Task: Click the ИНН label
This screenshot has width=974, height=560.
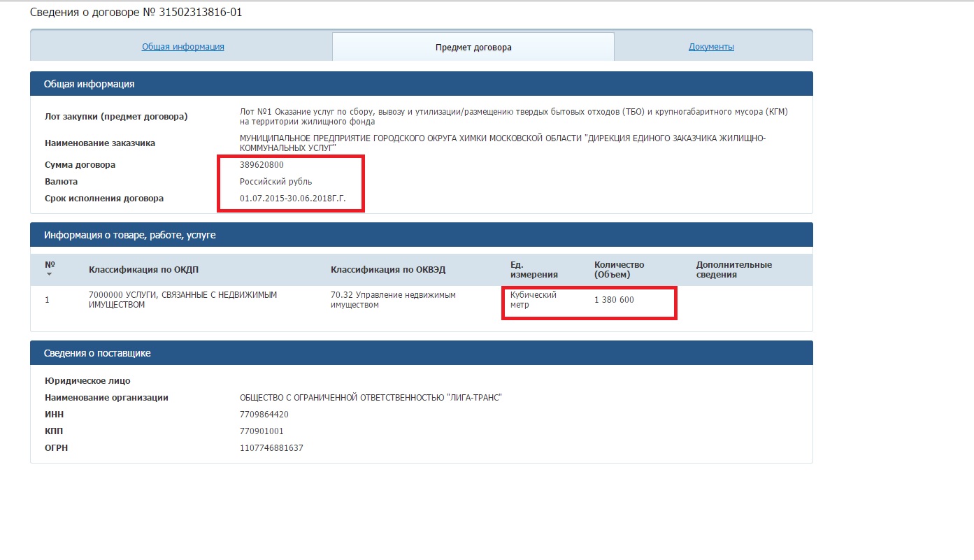Action: pyautogui.click(x=54, y=415)
